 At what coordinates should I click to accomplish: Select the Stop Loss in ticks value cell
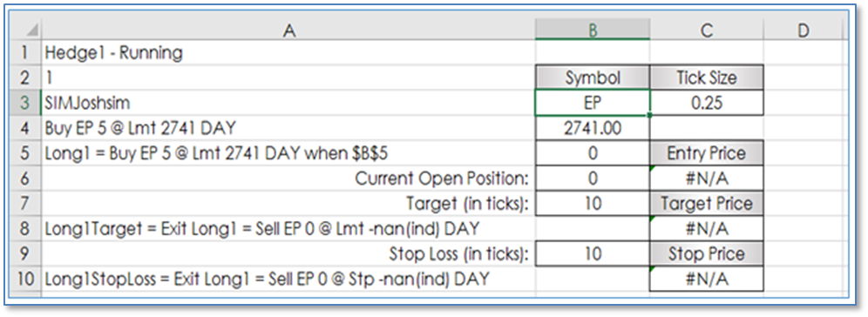(593, 254)
